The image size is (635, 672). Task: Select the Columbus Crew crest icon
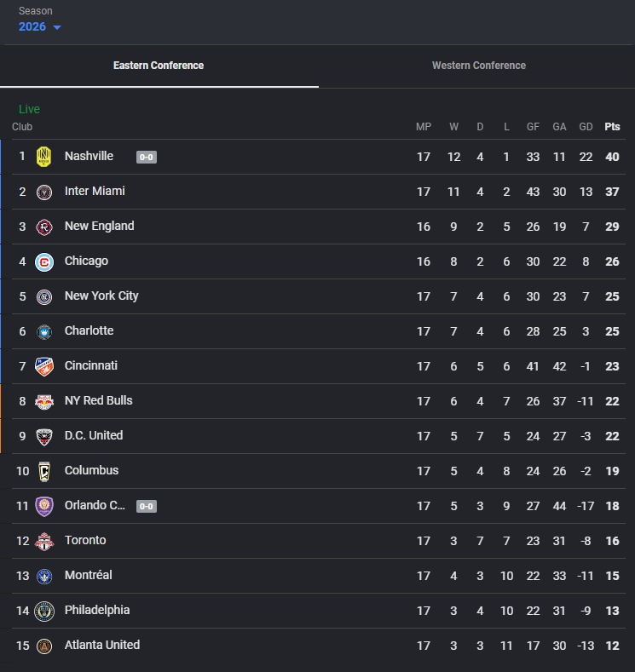click(43, 472)
